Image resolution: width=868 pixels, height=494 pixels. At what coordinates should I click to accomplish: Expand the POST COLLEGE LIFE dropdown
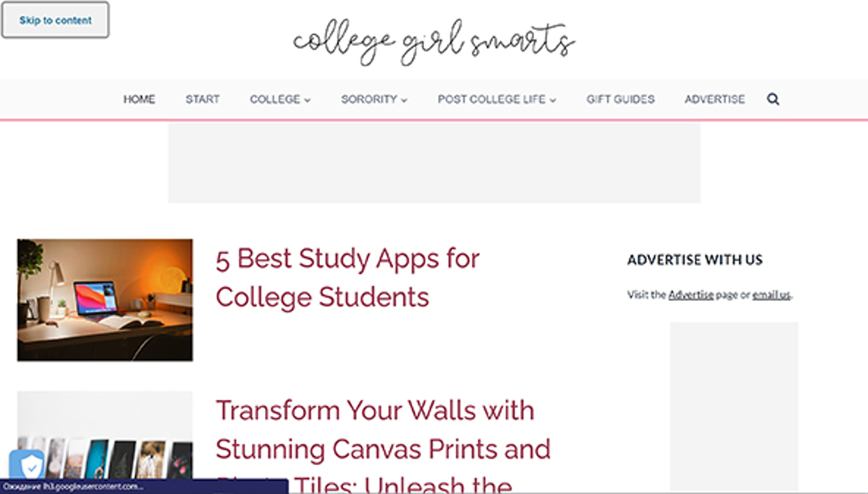pyautogui.click(x=496, y=99)
